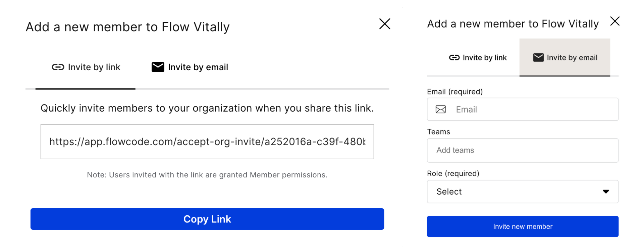Click the 'Email (required)' label
Image resolution: width=644 pixels, height=252 pixels.
(455, 92)
